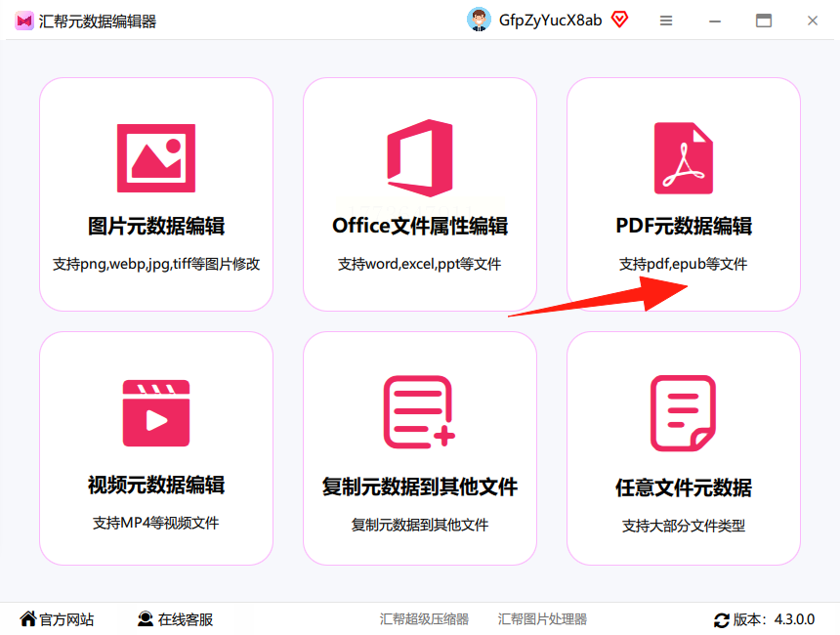
Task: Open Office文件属性编辑 title
Action: click(x=420, y=226)
